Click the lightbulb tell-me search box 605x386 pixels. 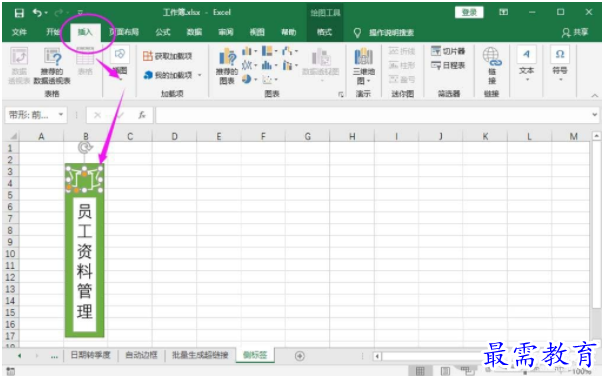pyautogui.click(x=384, y=33)
